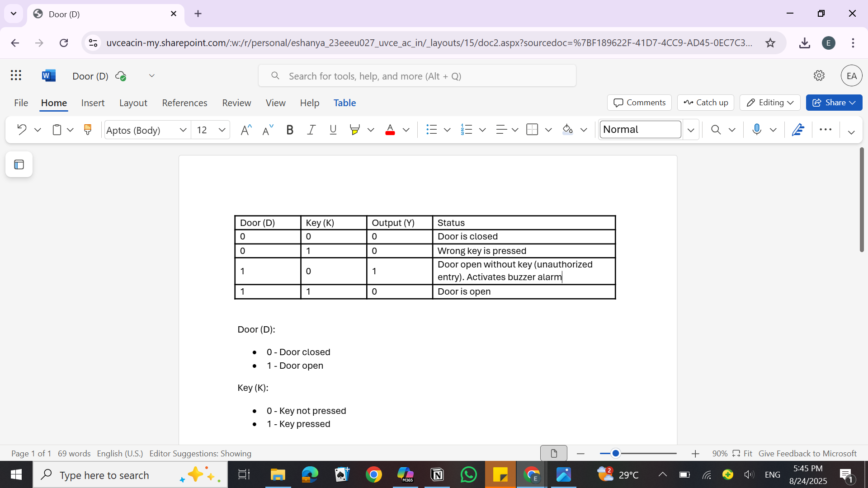Viewport: 868px width, 488px height.
Task: Click the Undo arrow icon
Action: coord(21,130)
